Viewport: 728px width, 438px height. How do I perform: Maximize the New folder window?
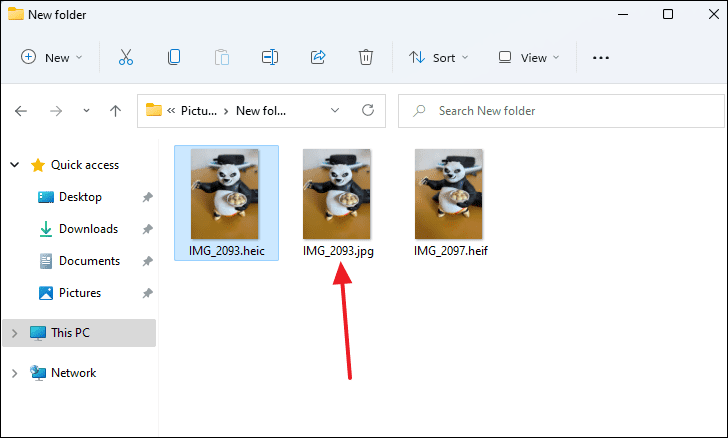(x=668, y=14)
